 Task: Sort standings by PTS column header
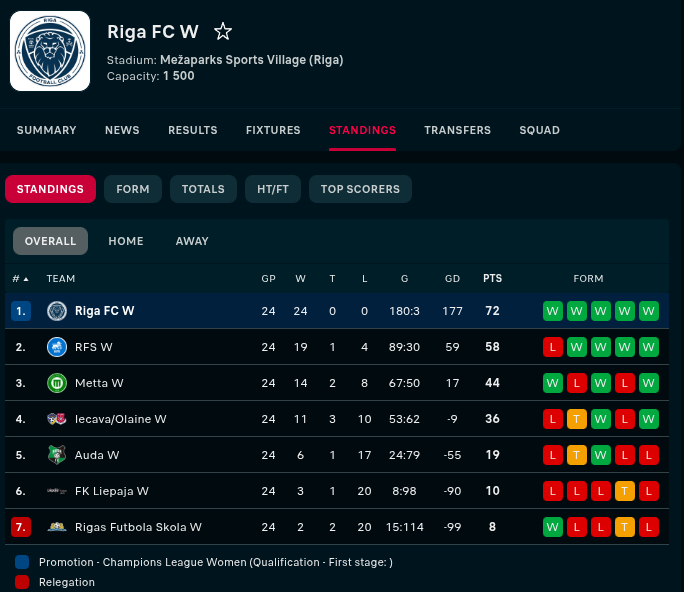point(493,278)
